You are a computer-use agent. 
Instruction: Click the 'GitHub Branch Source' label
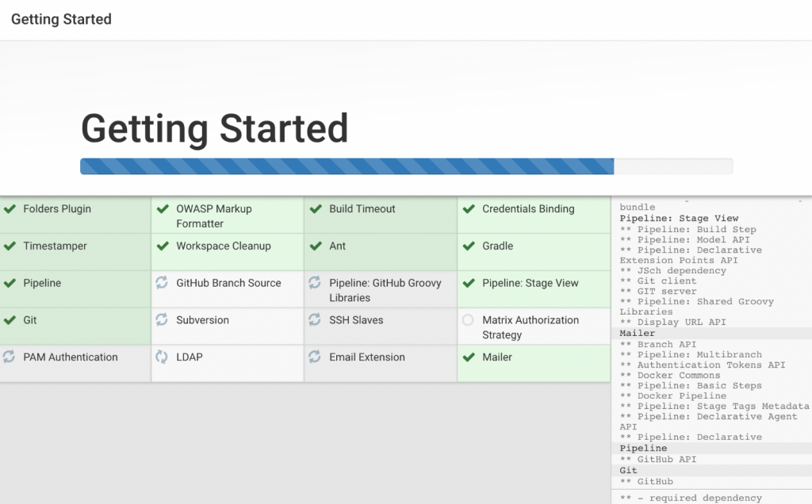228,283
